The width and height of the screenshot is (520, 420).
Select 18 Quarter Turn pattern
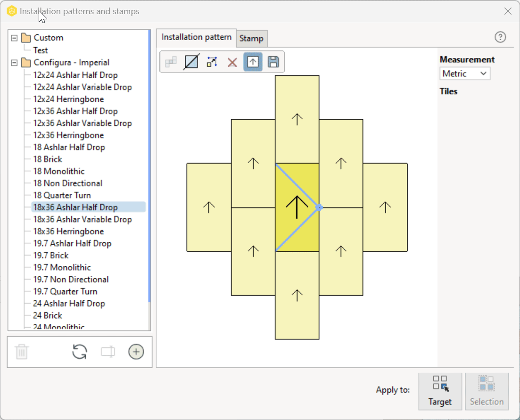(62, 195)
